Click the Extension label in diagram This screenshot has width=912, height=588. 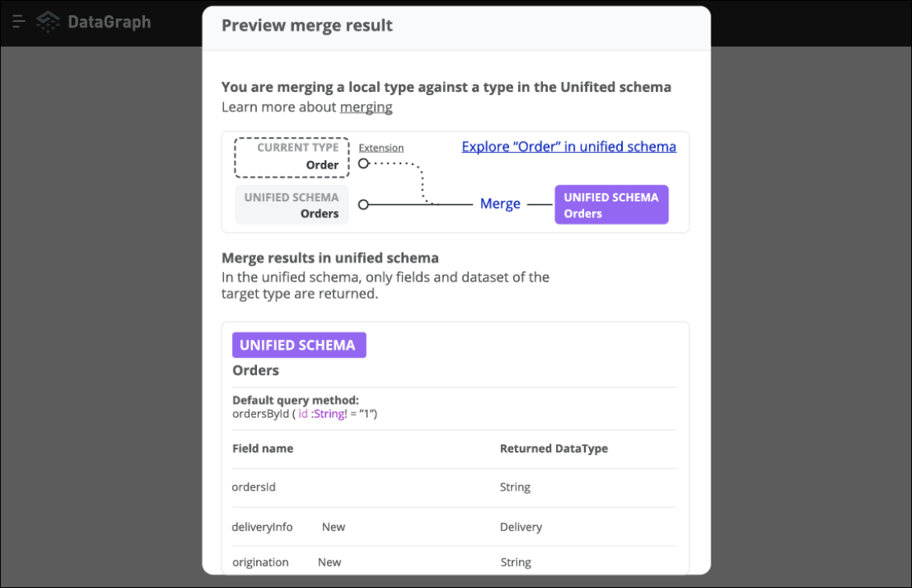(381, 147)
